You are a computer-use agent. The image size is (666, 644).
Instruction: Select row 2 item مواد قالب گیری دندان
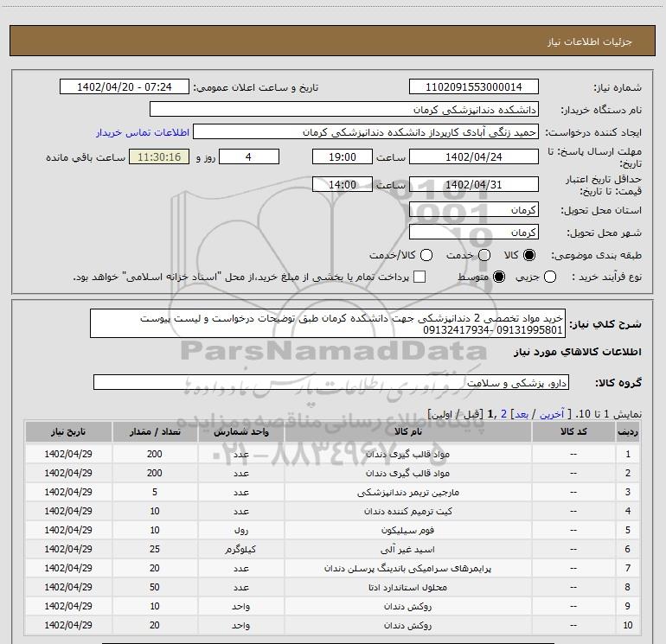[407, 473]
